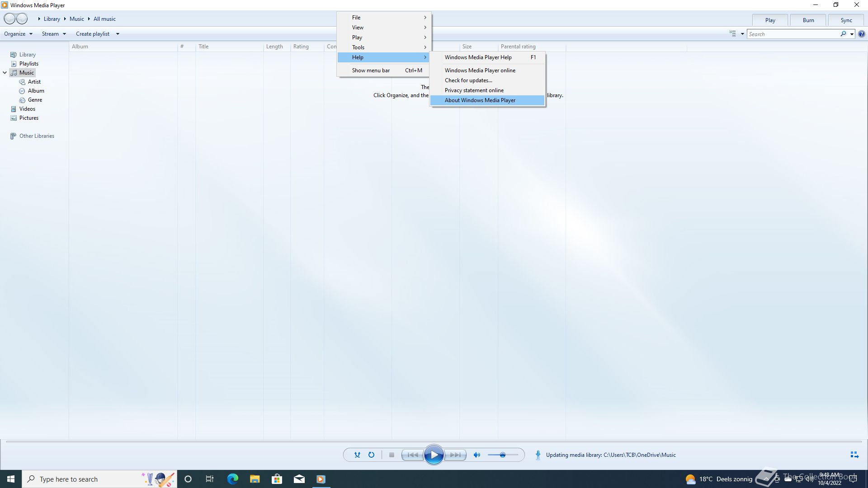
Task: Click the large Play button
Action: [x=434, y=455]
